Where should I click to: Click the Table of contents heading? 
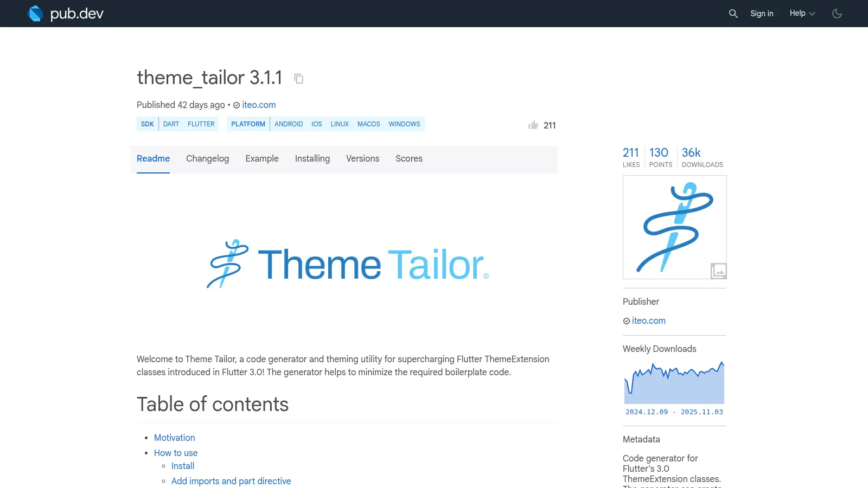point(213,404)
